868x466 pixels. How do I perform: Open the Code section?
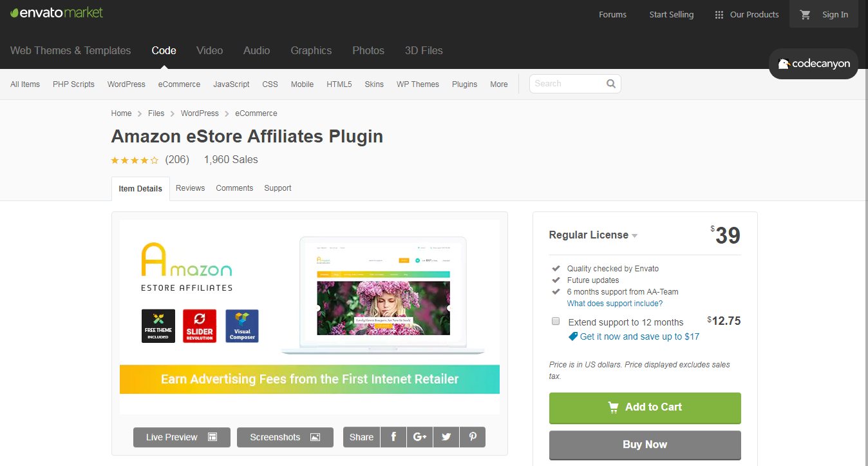pos(164,50)
